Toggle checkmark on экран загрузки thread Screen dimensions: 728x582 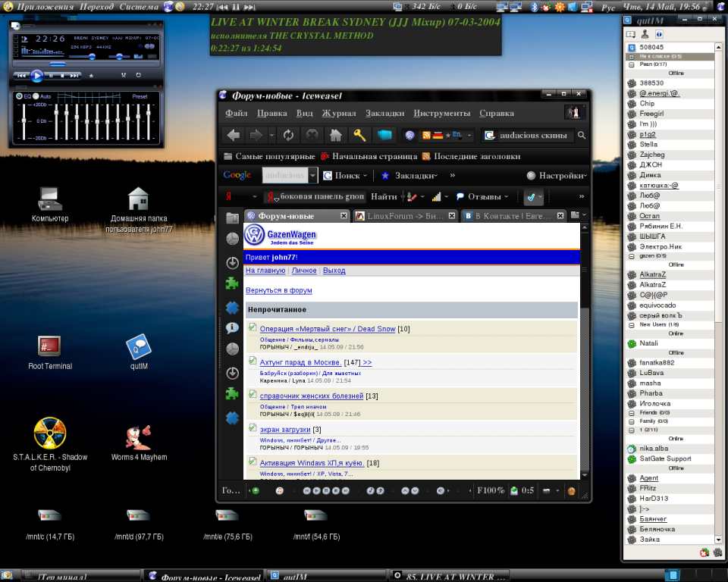tap(252, 427)
